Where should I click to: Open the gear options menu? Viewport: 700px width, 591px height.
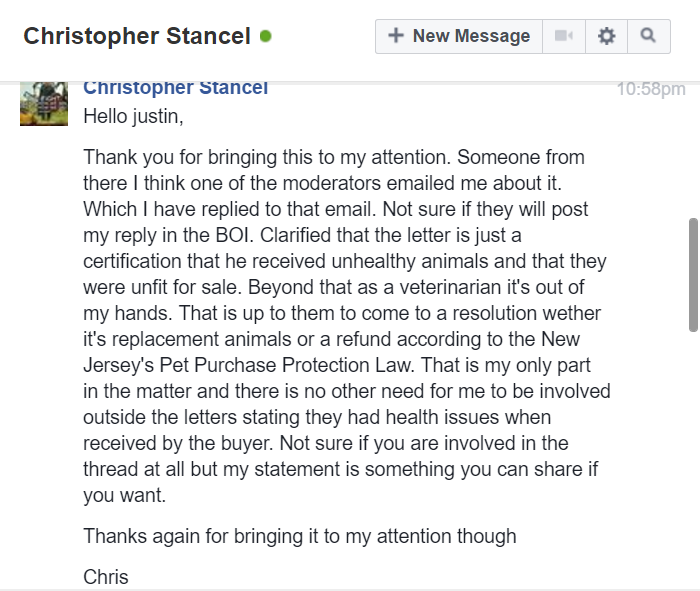[606, 36]
